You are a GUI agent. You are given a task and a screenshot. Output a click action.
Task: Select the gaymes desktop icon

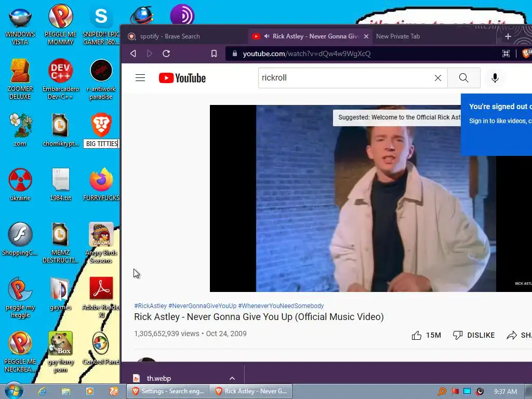click(60, 294)
